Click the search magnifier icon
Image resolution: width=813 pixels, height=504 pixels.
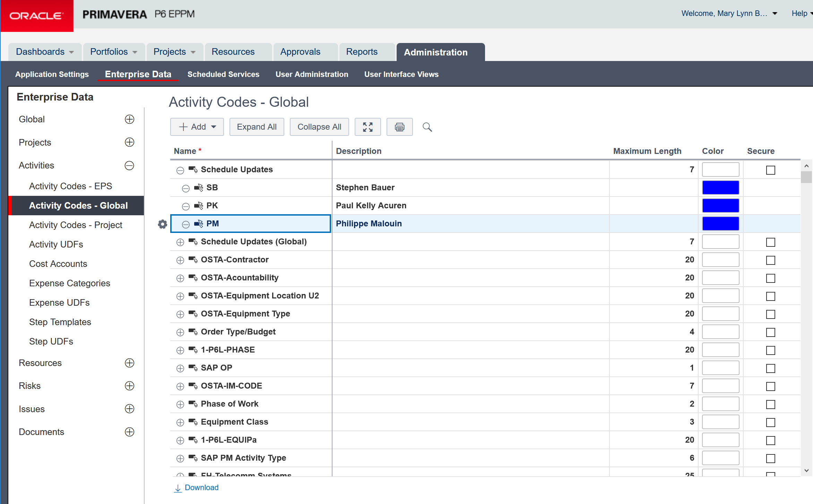click(427, 127)
